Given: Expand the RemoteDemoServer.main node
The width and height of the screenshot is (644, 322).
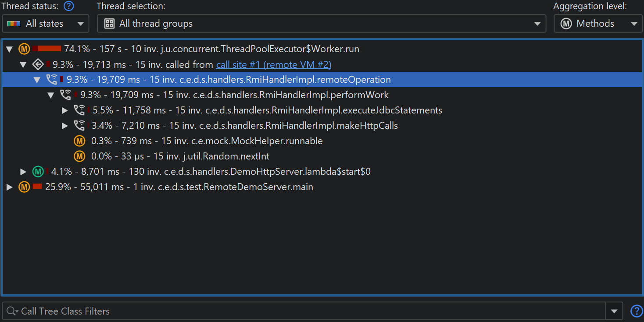Looking at the screenshot, I should 9,187.
